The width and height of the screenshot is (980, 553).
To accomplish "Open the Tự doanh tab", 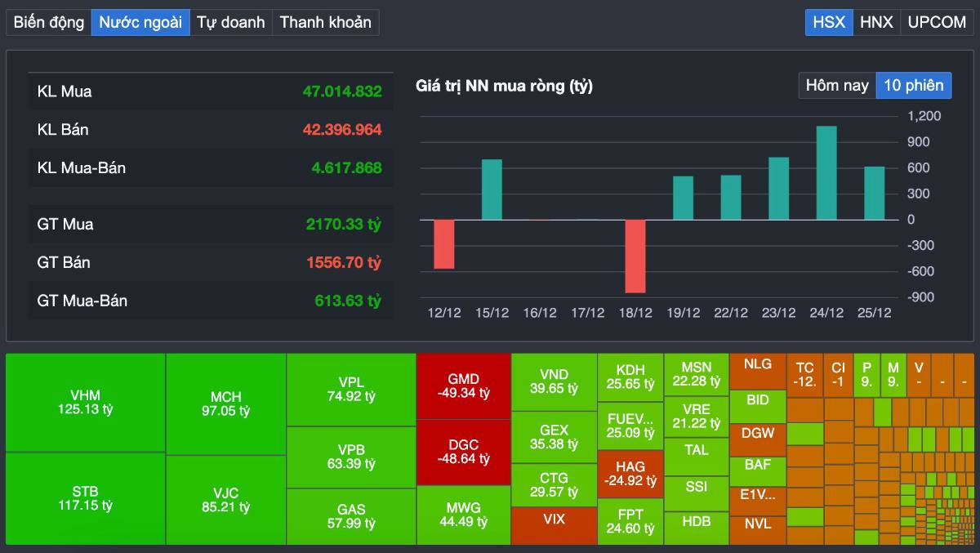I will click(231, 22).
